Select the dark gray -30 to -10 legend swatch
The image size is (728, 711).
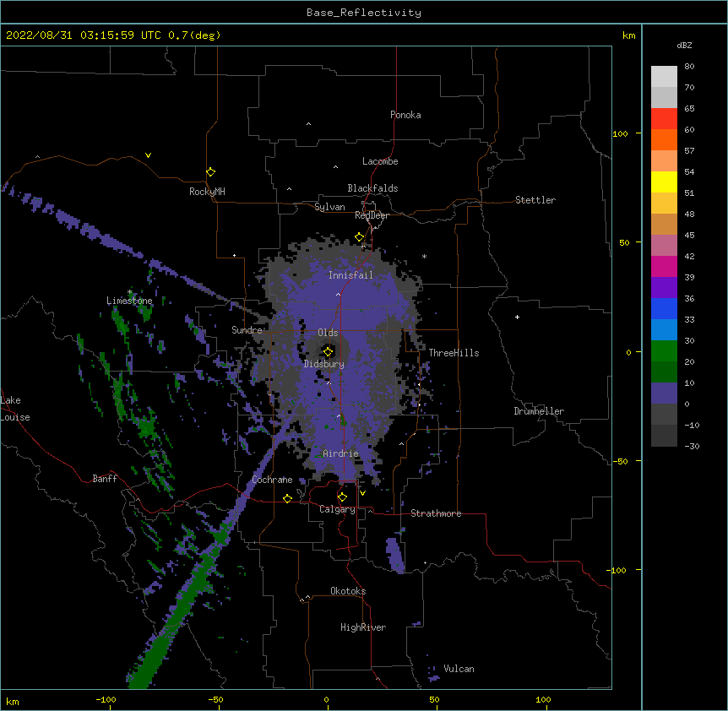[664, 436]
